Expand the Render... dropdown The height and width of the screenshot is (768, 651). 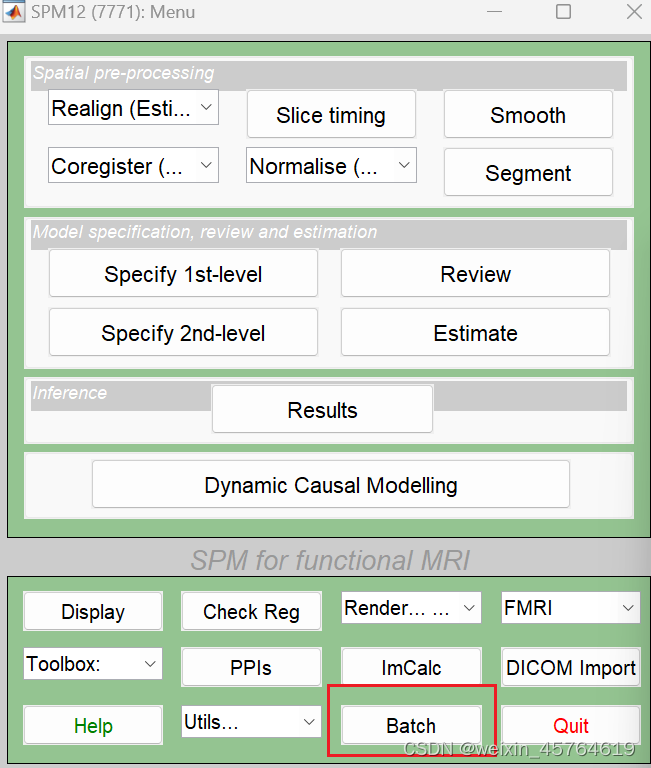[411, 608]
